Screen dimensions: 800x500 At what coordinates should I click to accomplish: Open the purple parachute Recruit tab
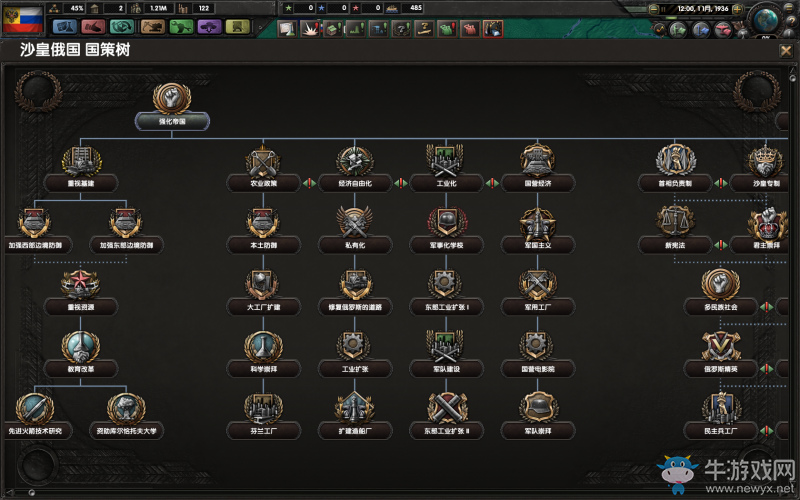click(x=209, y=27)
